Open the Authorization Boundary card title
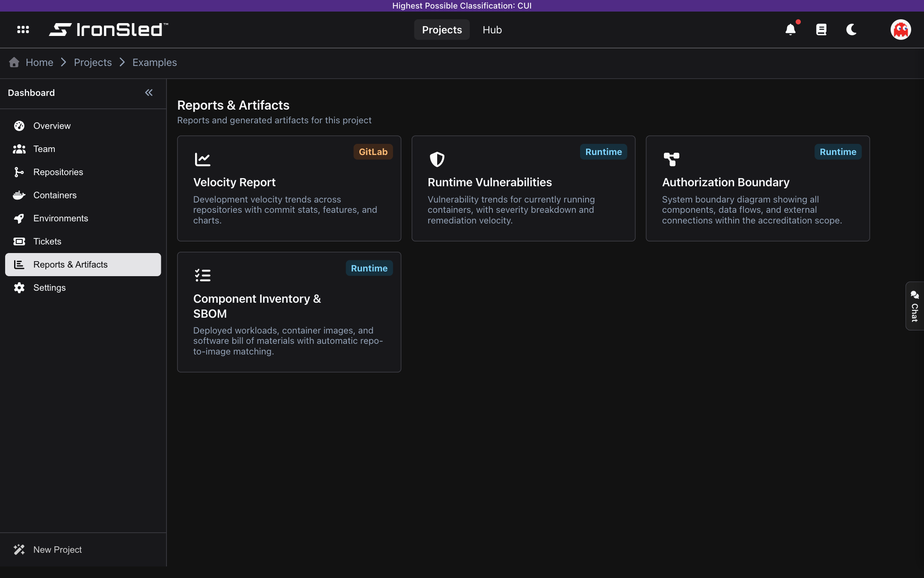Image resolution: width=924 pixels, height=578 pixels. point(726,182)
